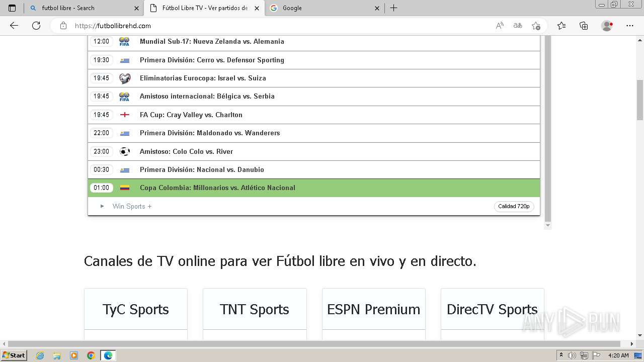Screen dimensions: 644x362
Task: Open media player from taskbar
Action: [x=74, y=355]
